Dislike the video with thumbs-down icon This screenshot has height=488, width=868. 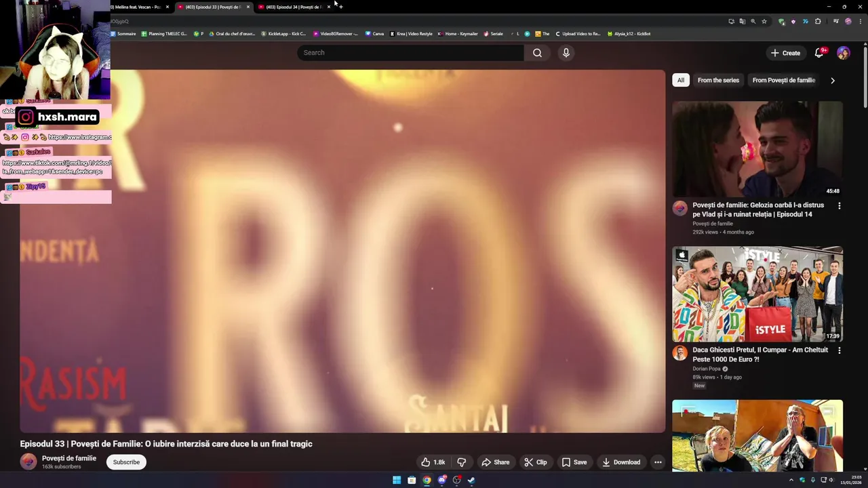(x=462, y=462)
